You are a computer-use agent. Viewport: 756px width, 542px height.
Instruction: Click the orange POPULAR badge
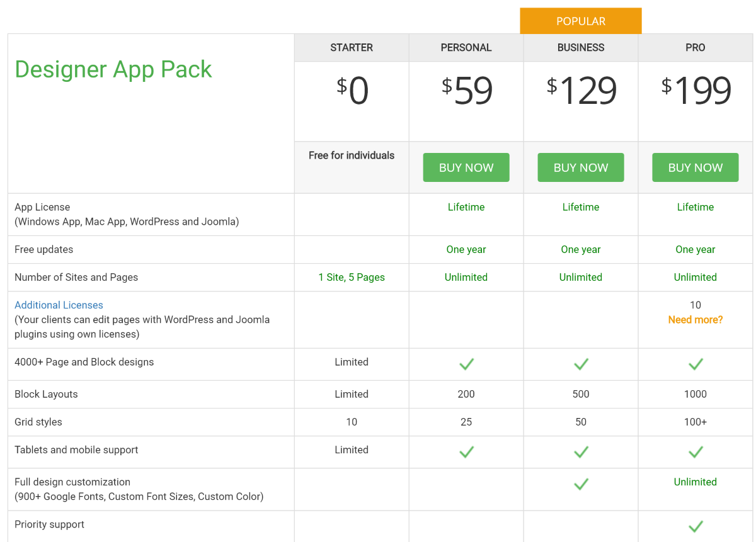[x=581, y=21]
